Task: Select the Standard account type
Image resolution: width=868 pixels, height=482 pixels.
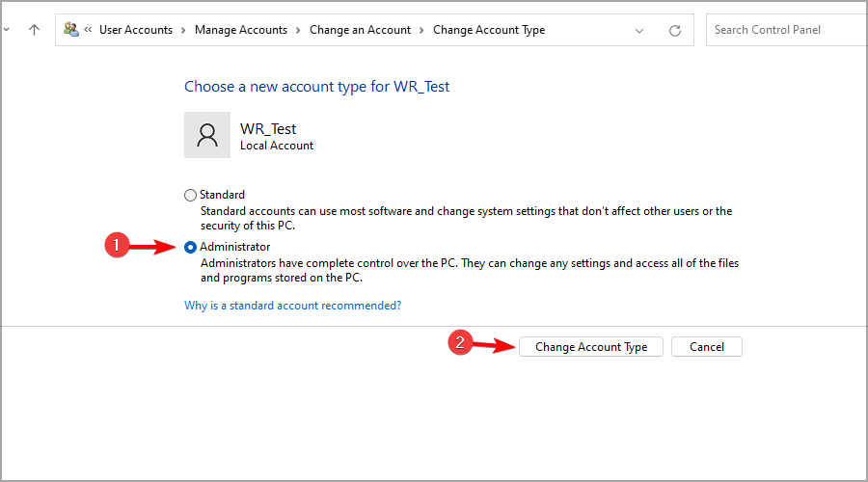Action: click(190, 195)
